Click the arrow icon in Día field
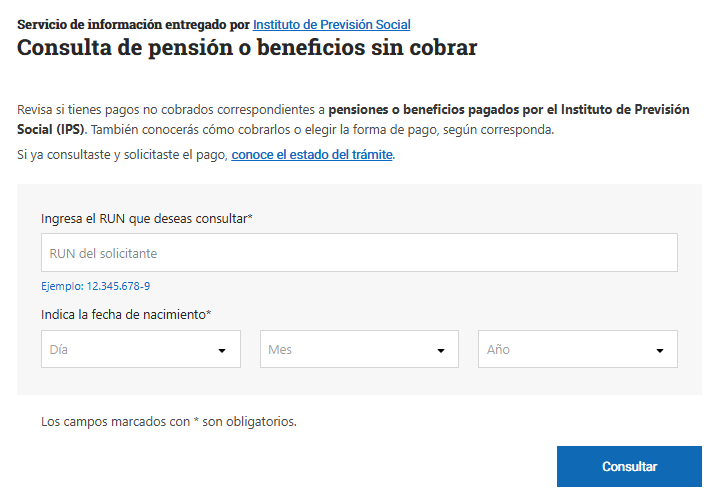The image size is (721, 502). [221, 351]
